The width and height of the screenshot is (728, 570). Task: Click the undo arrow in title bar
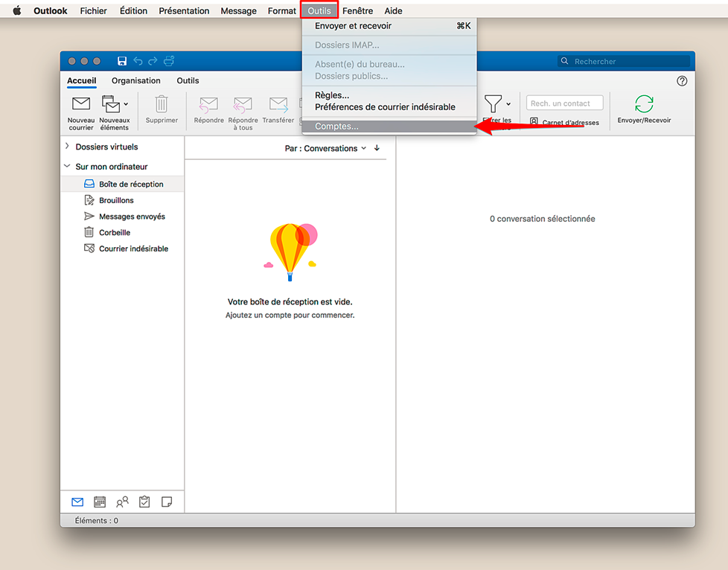138,61
